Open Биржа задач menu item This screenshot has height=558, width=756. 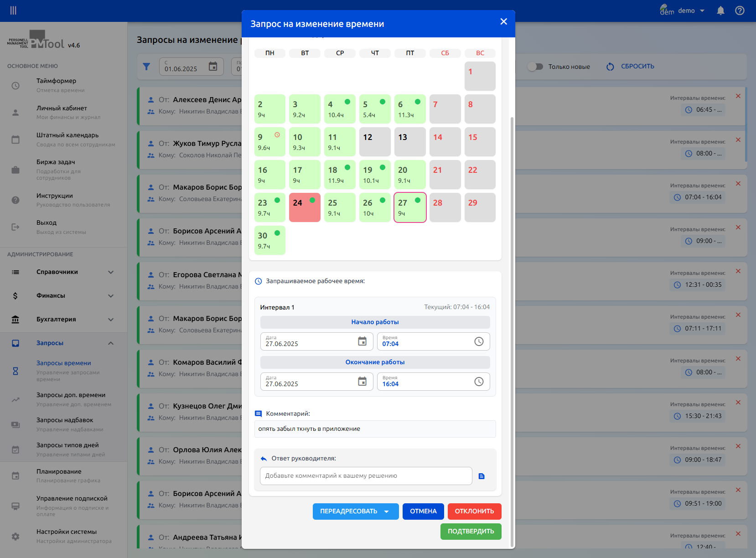(x=63, y=170)
